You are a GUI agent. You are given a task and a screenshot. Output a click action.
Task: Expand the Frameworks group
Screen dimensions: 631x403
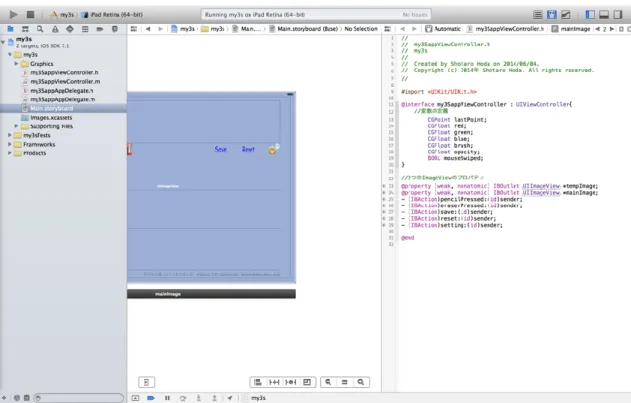(10, 144)
